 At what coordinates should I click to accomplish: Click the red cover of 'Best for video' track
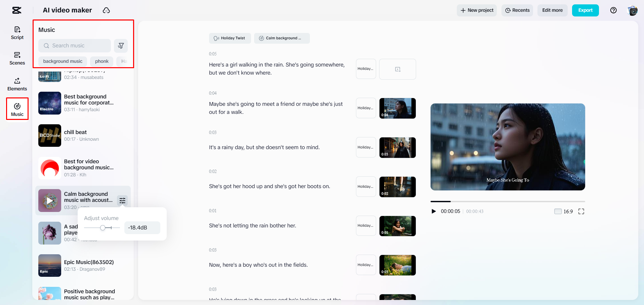[x=50, y=168]
